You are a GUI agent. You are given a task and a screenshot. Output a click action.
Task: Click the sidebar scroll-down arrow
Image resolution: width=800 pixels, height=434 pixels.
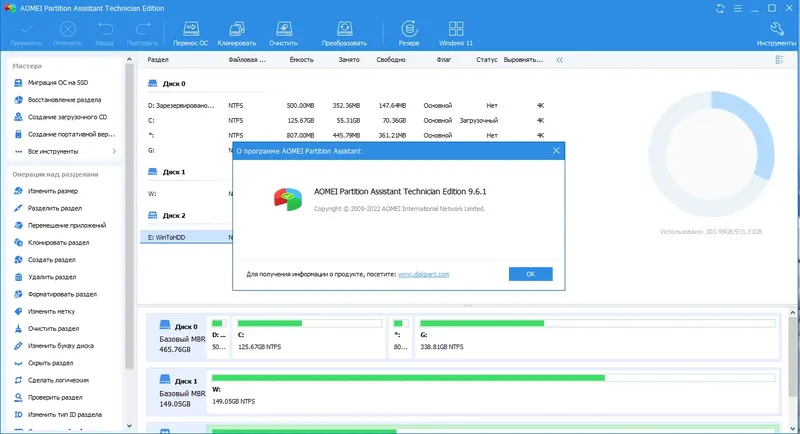129,426
